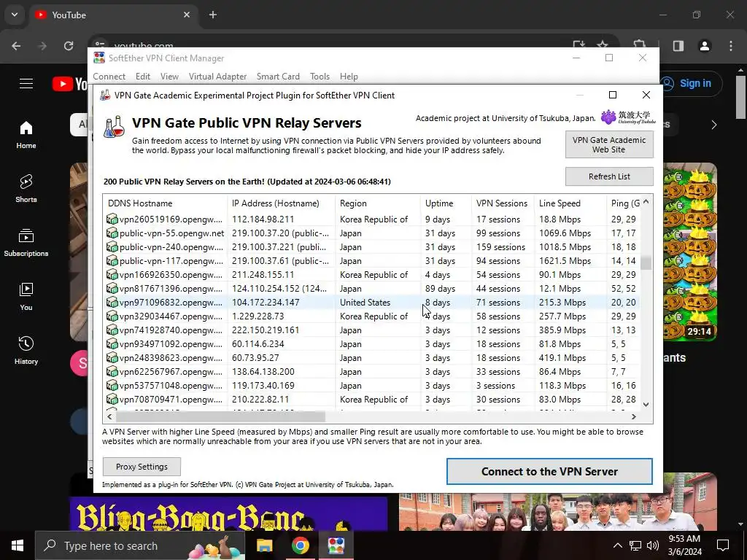Image resolution: width=747 pixels, height=560 pixels.
Task: Open YouTube Shorts in sidebar
Action: pyautogui.click(x=26, y=189)
